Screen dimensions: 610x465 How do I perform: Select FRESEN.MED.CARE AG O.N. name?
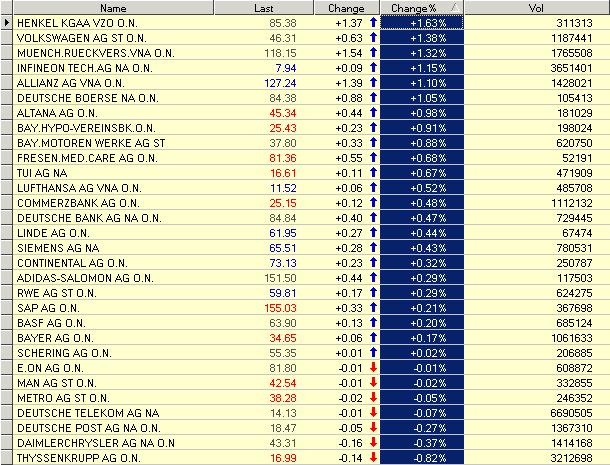[x=87, y=158]
